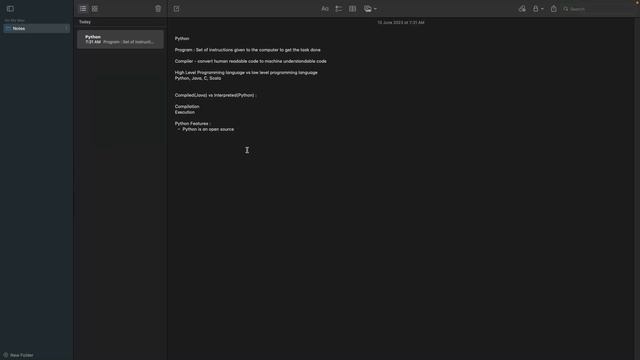
Task: Open the lock note dropdown
Action: 538,9
